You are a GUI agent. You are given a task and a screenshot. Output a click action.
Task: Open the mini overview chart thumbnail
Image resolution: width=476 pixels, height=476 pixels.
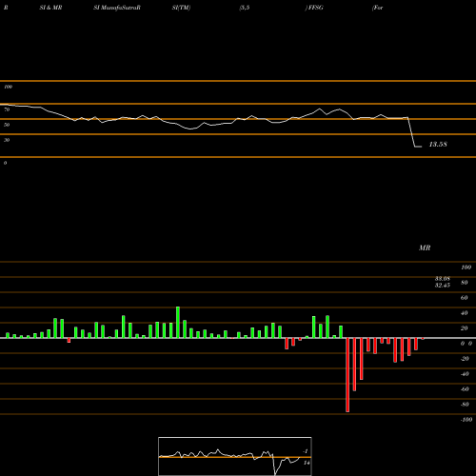coord(235,456)
